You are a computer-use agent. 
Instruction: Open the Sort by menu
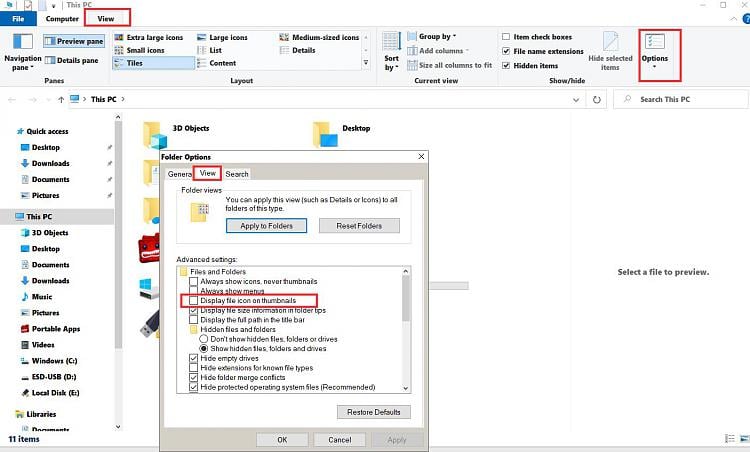[x=391, y=52]
